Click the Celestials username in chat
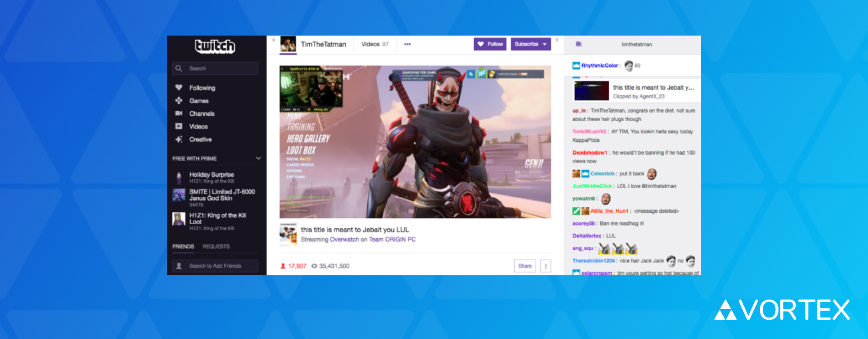 click(x=603, y=174)
